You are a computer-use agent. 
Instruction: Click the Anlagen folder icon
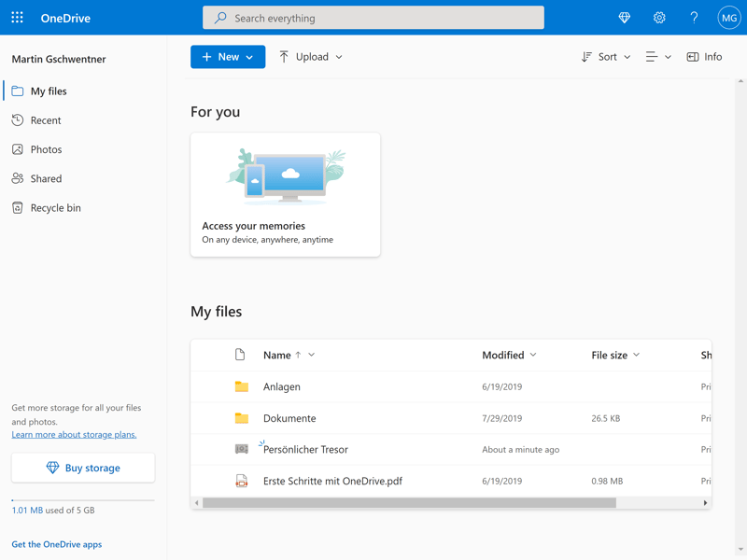pyautogui.click(x=242, y=386)
